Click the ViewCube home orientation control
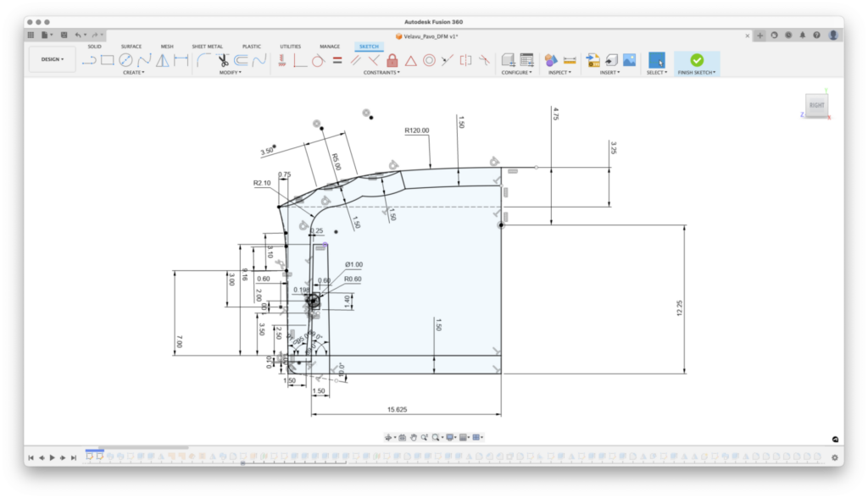Viewport: 868px width, 498px height. [815, 104]
